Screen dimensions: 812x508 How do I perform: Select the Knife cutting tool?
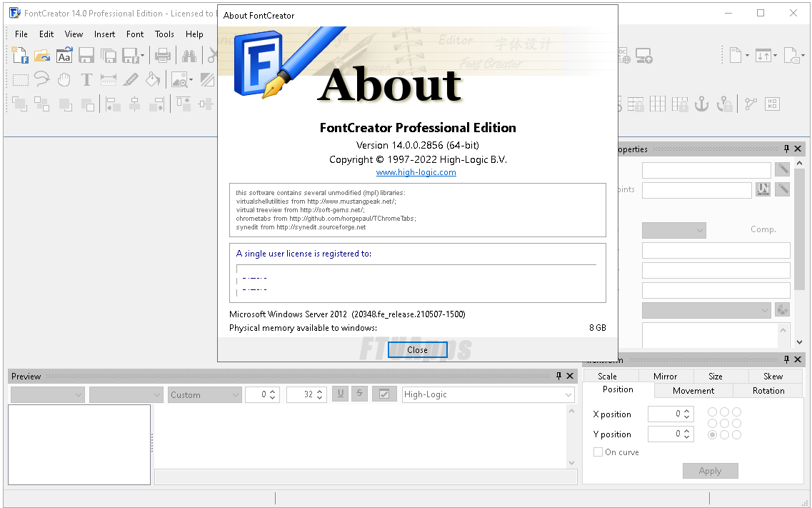point(131,80)
